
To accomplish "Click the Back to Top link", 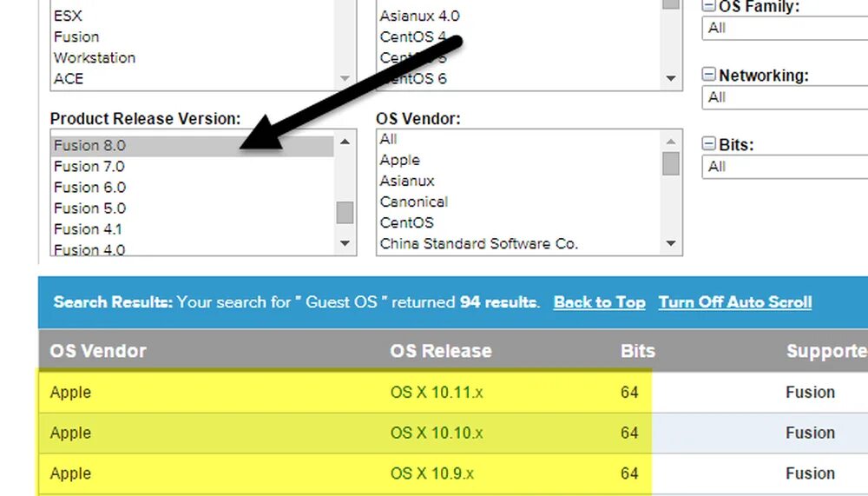I will coord(599,302).
